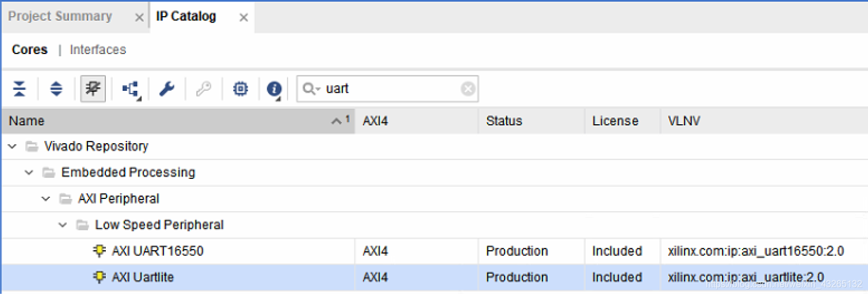The image size is (868, 295).
Task: Collapse the Low Speed Peripheral folder
Action: [63, 225]
